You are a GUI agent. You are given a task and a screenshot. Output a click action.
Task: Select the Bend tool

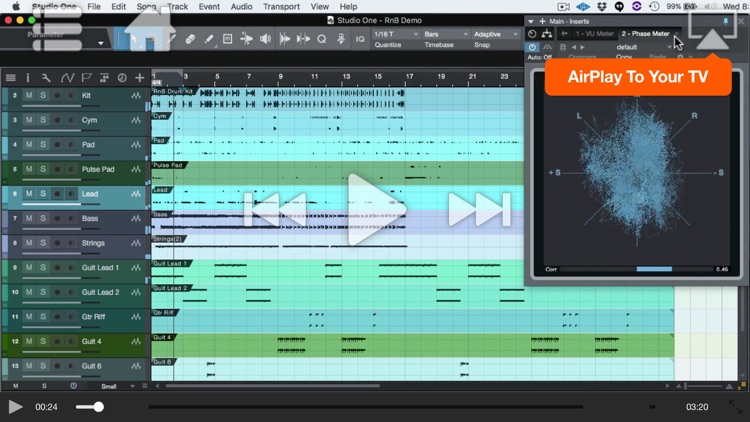coord(246,39)
